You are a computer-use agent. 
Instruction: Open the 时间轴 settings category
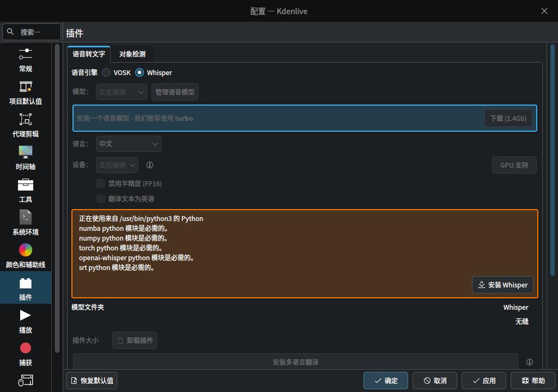(x=26, y=158)
